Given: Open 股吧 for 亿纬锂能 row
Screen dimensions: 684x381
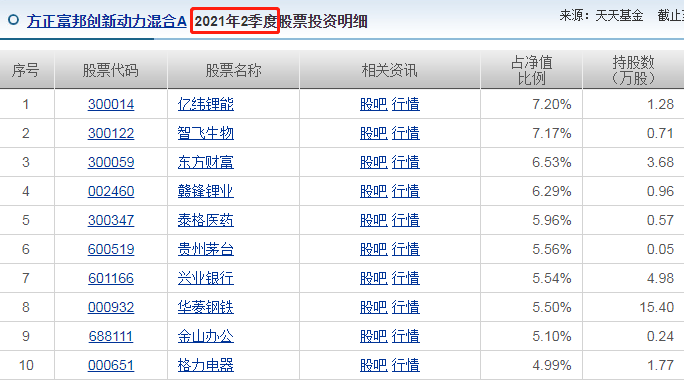Looking at the screenshot, I should click(373, 104).
